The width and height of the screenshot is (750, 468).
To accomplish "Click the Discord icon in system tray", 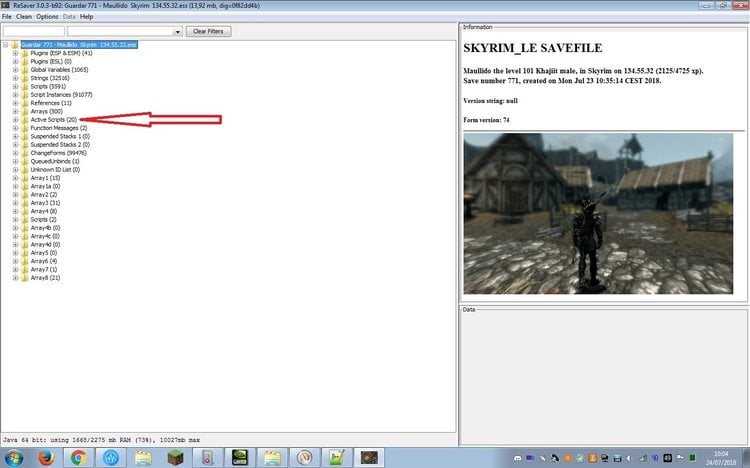I will coord(517,458).
